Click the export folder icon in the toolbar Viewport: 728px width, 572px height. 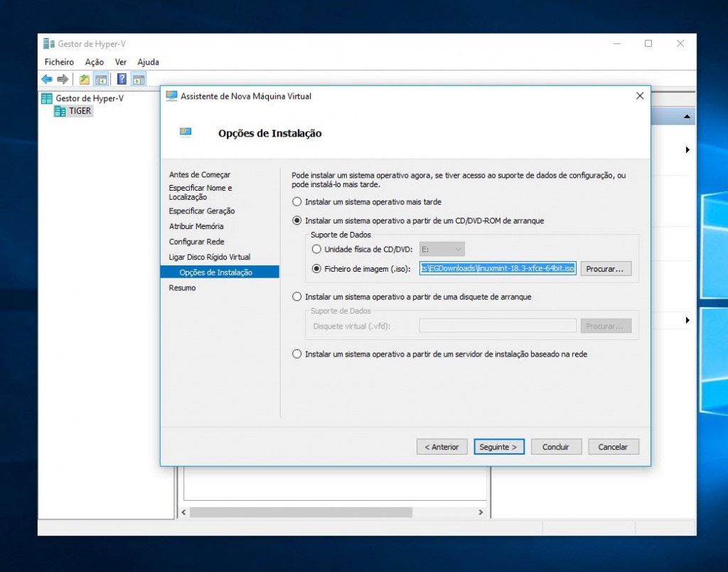click(84, 79)
